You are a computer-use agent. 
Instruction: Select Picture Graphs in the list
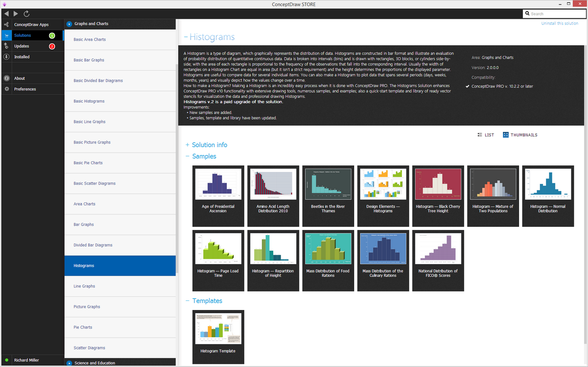[x=120, y=307]
